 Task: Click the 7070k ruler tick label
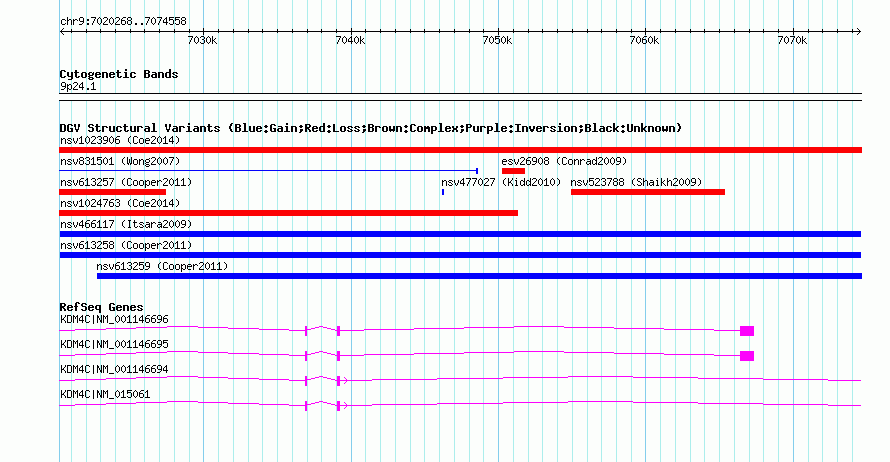click(x=792, y=40)
